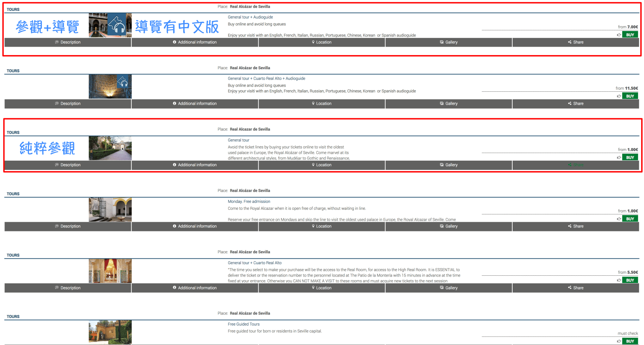This screenshot has height=345, width=644.
Task: Open Additional information of plain General tour
Action: [x=195, y=165]
